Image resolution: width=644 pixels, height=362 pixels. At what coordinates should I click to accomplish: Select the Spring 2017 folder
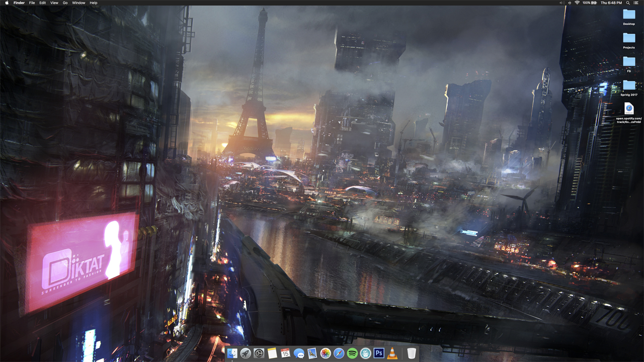[629, 87]
